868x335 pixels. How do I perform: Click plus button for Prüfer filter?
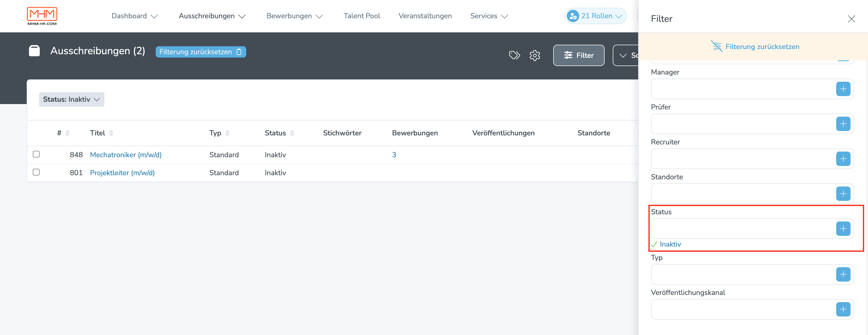pos(843,124)
